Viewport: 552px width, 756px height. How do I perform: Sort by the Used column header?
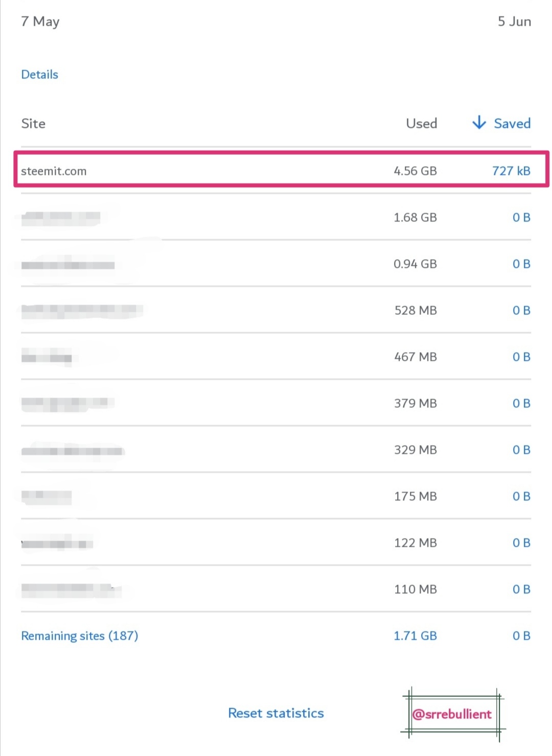pos(421,124)
